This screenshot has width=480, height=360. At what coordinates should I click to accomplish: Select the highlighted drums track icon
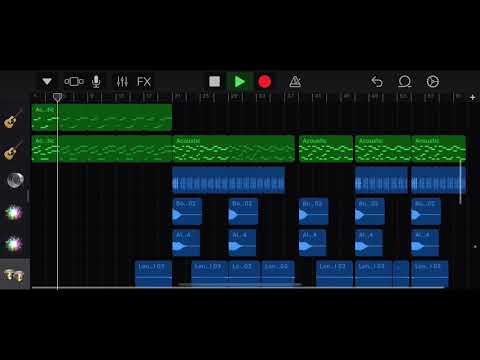click(14, 275)
